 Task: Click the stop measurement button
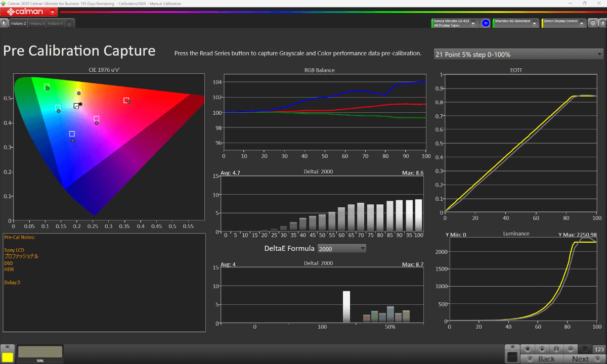tap(528, 349)
